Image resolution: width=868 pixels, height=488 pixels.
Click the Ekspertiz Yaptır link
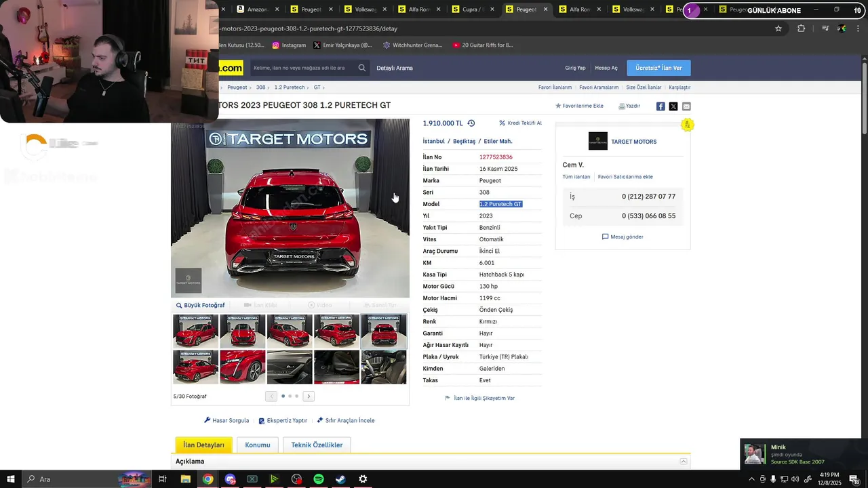click(x=283, y=420)
